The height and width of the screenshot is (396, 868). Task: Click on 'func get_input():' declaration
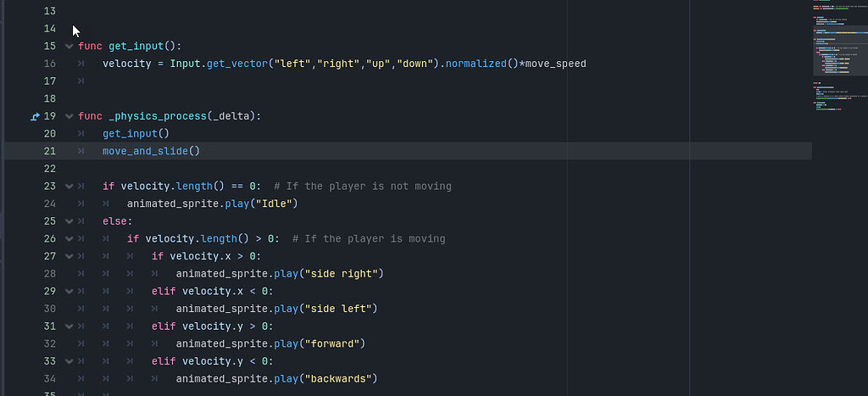point(130,46)
